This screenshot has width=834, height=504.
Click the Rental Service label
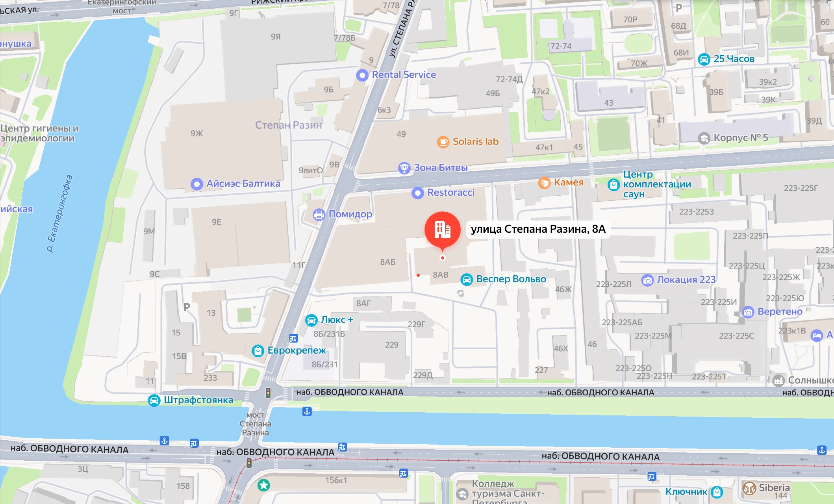click(x=404, y=75)
